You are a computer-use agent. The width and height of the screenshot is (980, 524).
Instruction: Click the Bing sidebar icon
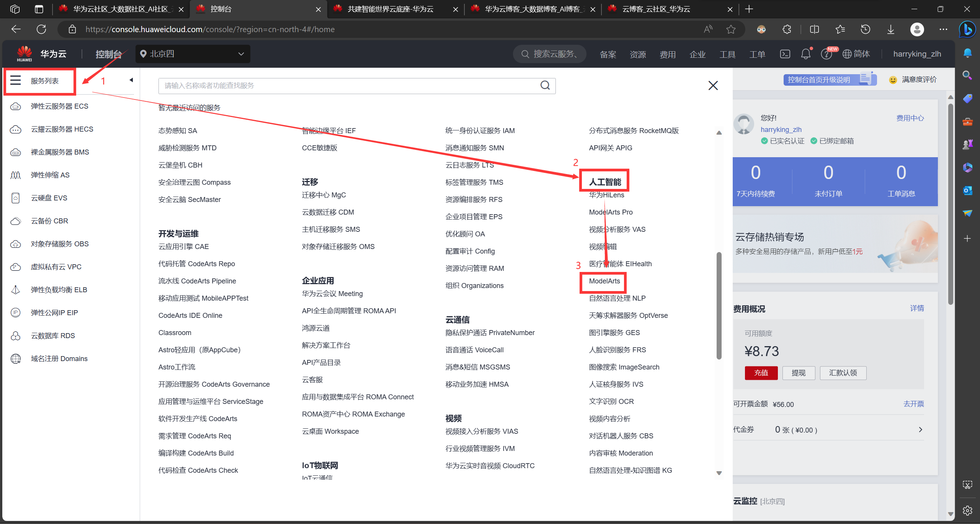967,29
